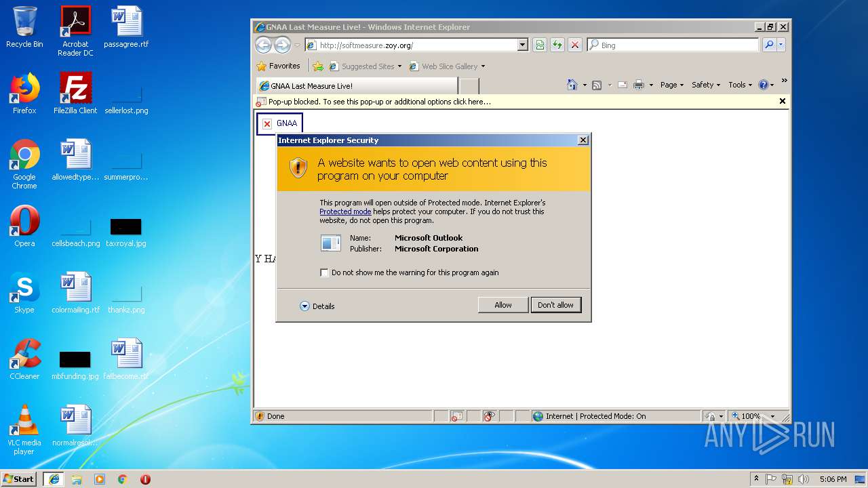Image resolution: width=868 pixels, height=488 pixels.
Task: Show hidden system tray icons
Action: [x=756, y=479]
